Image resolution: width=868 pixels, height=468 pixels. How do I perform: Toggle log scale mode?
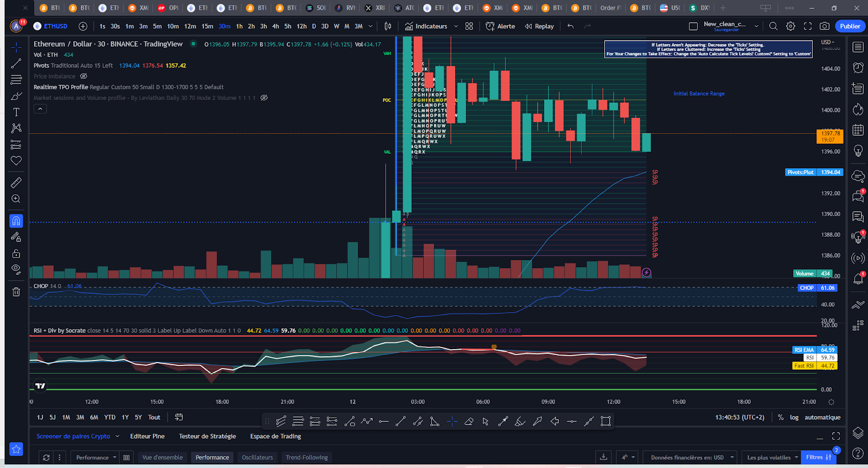(794, 418)
